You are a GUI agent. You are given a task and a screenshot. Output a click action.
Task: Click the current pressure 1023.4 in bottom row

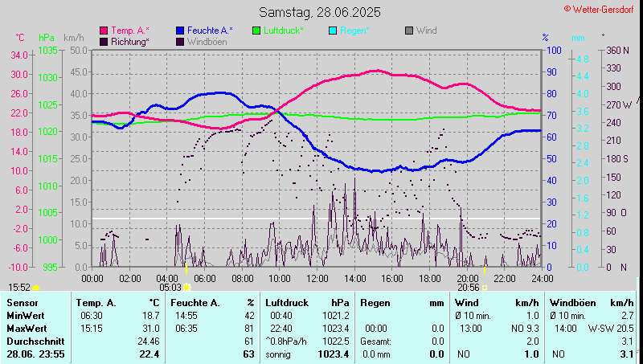pyautogui.click(x=334, y=354)
